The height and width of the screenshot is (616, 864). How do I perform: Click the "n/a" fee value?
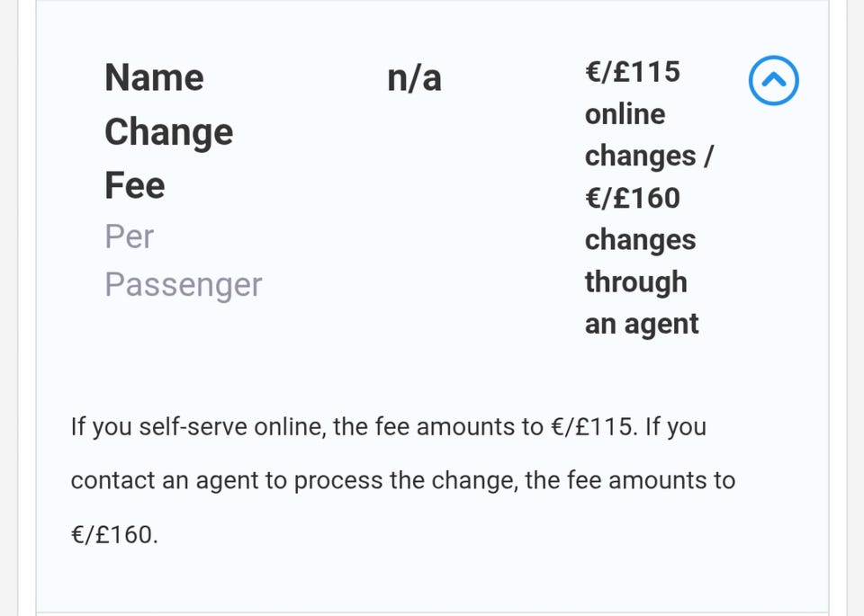click(414, 78)
